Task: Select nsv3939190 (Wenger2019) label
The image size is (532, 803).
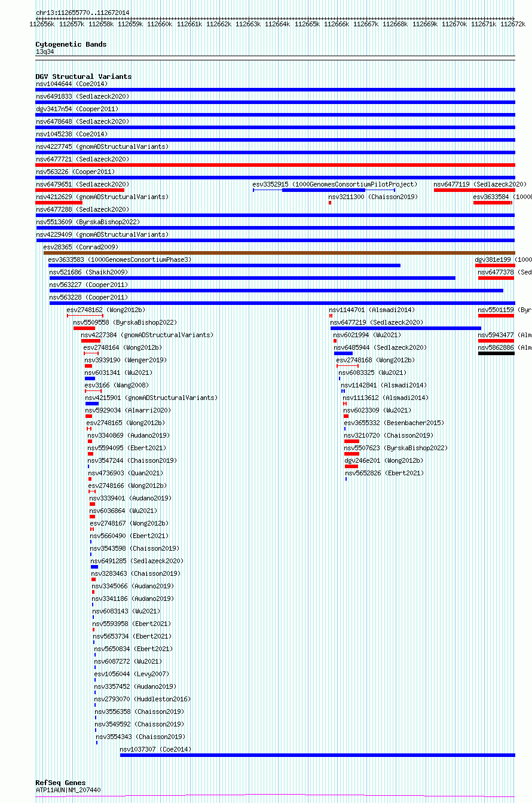Action: [126, 360]
